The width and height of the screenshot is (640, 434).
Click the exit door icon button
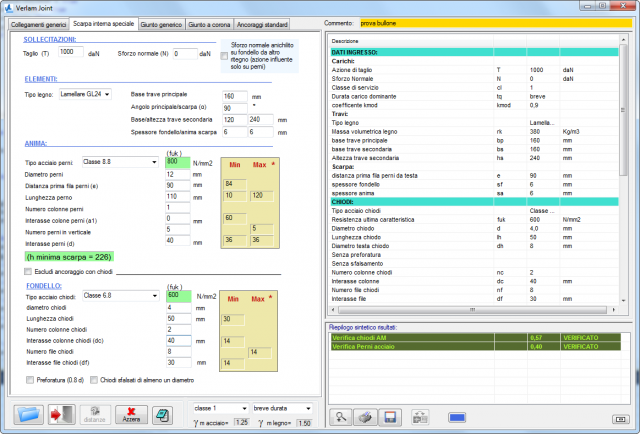pyautogui.click(x=62, y=414)
